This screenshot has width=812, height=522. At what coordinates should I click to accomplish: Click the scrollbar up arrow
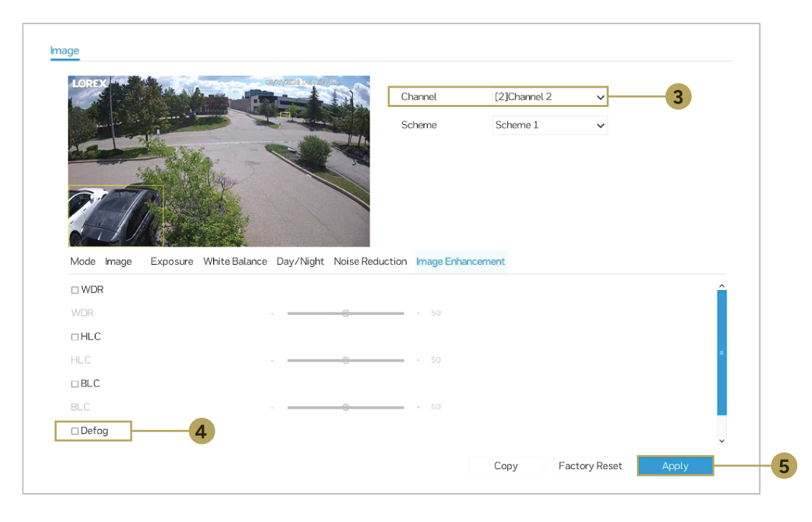click(x=721, y=285)
